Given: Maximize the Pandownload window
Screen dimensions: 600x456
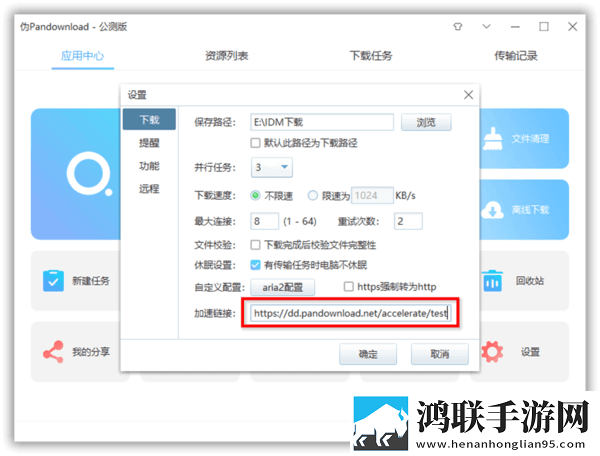Looking at the screenshot, I should (544, 26).
